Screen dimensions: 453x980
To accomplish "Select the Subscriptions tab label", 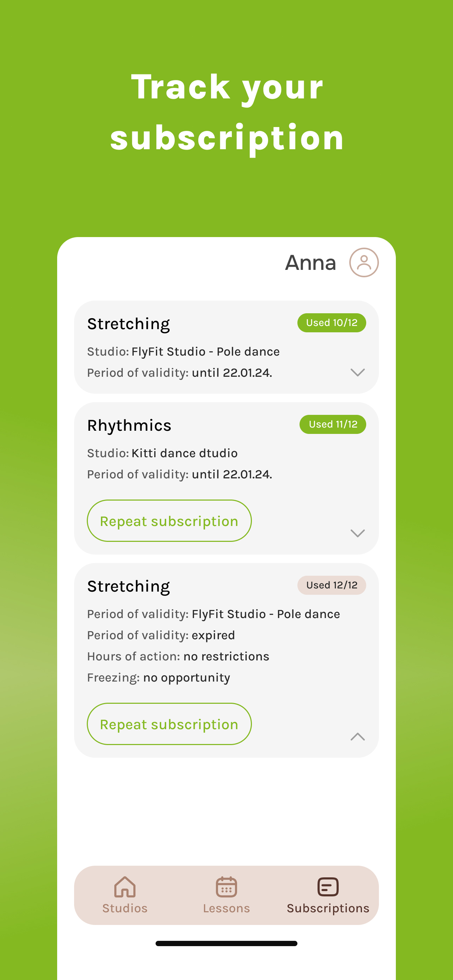I will pos(328,908).
